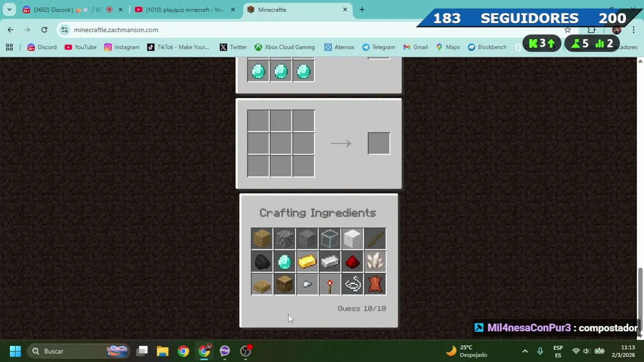Image resolution: width=644 pixels, height=362 pixels.
Task: Open the Gmail bookmark
Action: point(415,47)
